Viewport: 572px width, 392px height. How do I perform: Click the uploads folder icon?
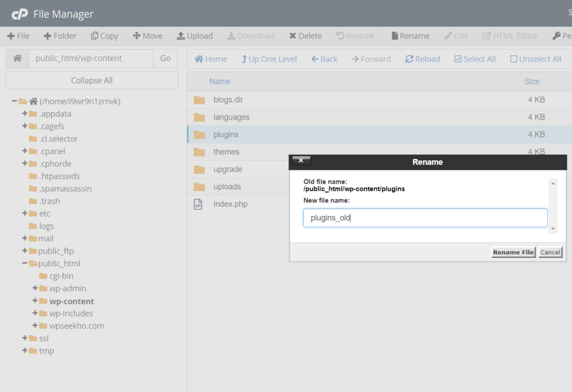tap(199, 187)
